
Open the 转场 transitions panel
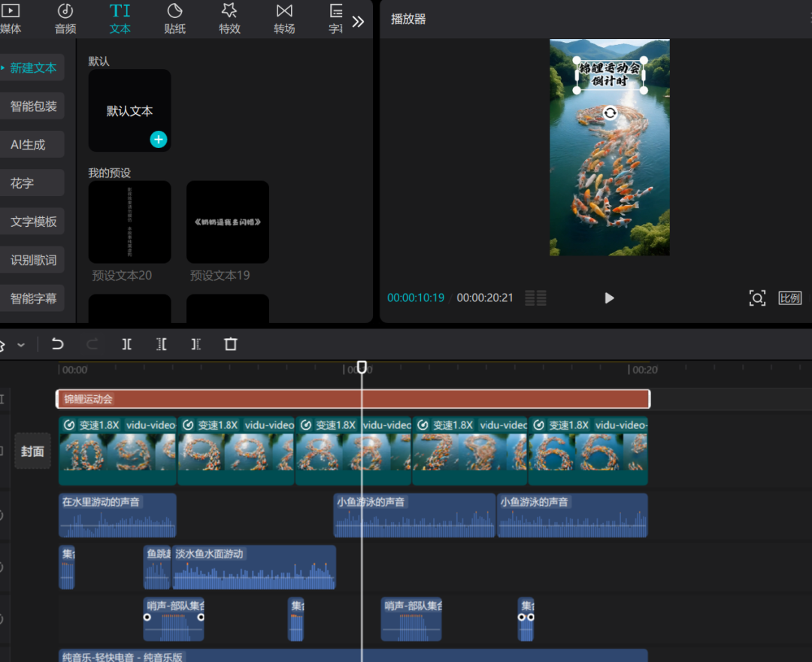(x=284, y=19)
